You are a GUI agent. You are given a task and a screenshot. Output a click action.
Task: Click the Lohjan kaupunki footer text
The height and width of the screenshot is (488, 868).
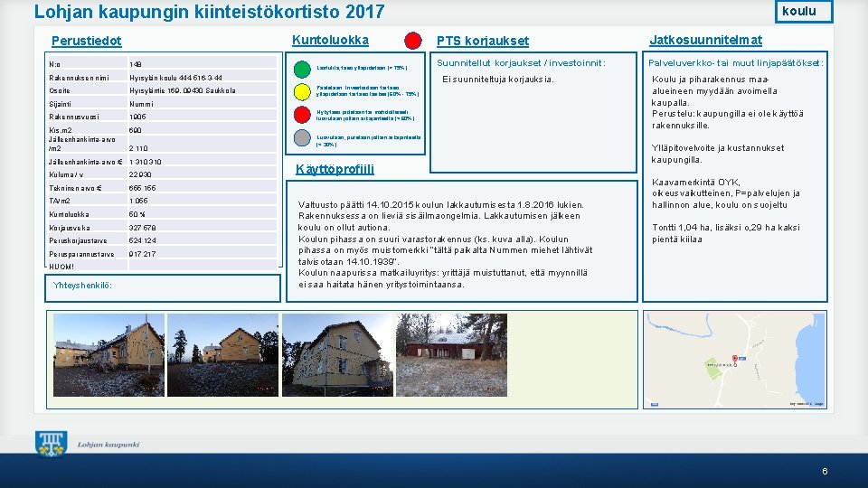108,445
